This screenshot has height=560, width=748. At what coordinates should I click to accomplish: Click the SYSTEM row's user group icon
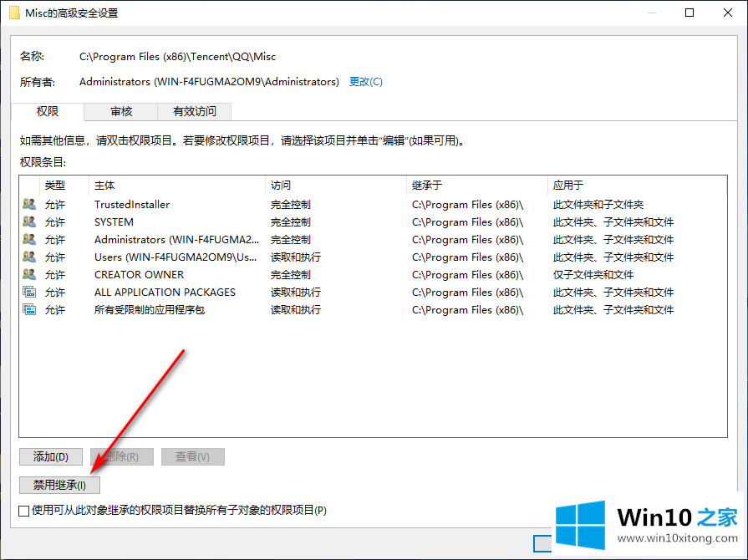pos(29,221)
